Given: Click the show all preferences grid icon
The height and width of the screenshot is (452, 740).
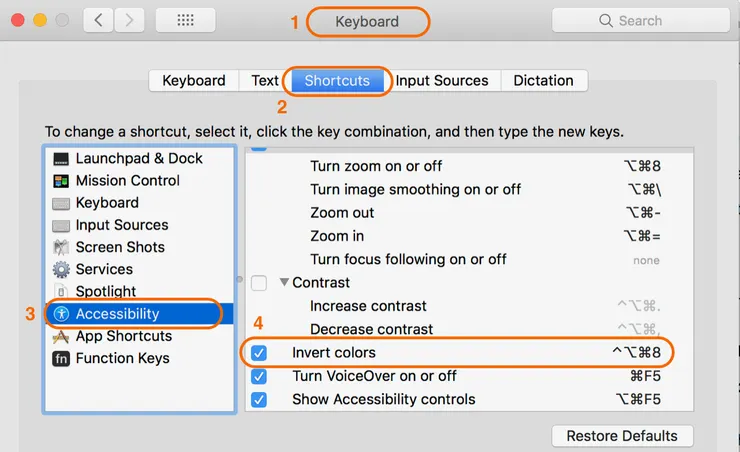Looking at the screenshot, I should tap(187, 20).
